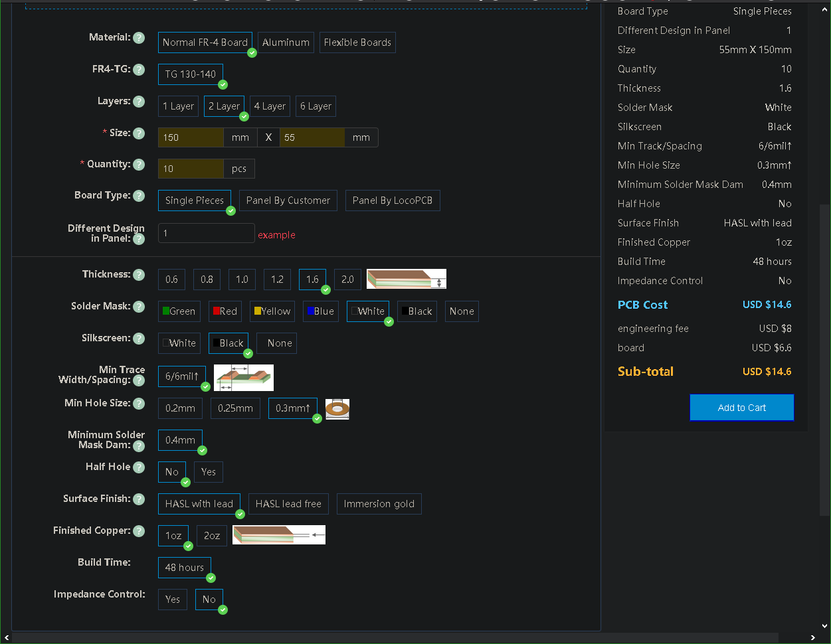Click the hole size illustration image
Image resolution: width=831 pixels, height=644 pixels.
[x=337, y=409]
